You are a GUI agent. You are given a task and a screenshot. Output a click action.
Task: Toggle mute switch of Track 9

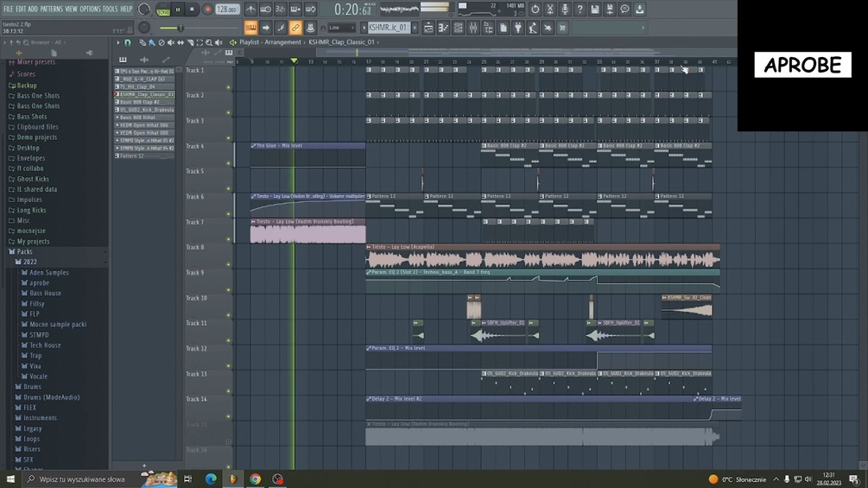coord(229,290)
